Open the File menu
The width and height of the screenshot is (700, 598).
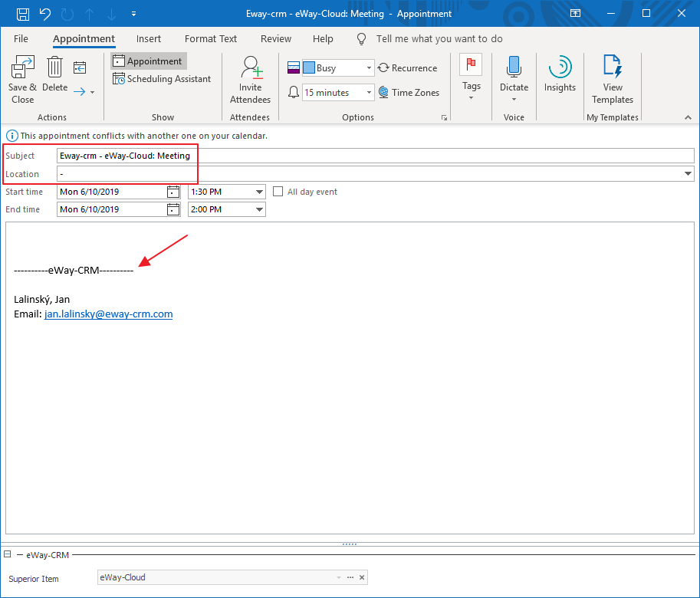[21, 39]
